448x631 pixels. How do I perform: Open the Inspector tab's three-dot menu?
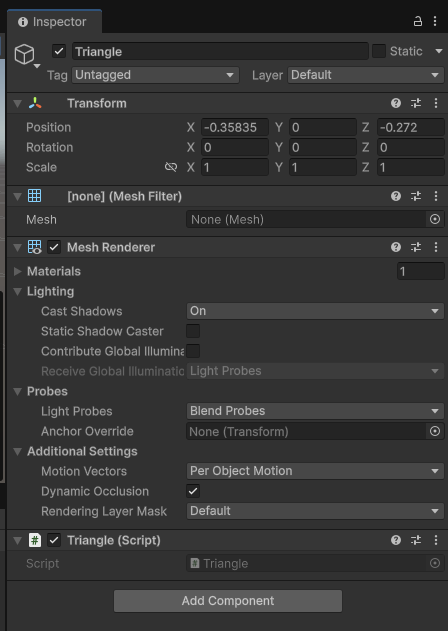[x=435, y=21]
